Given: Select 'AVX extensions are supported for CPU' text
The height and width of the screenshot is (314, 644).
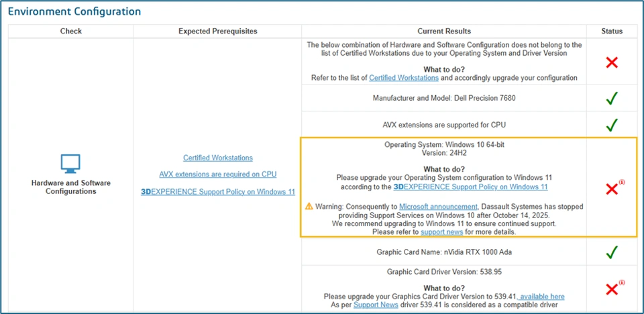Looking at the screenshot, I should click(444, 125).
